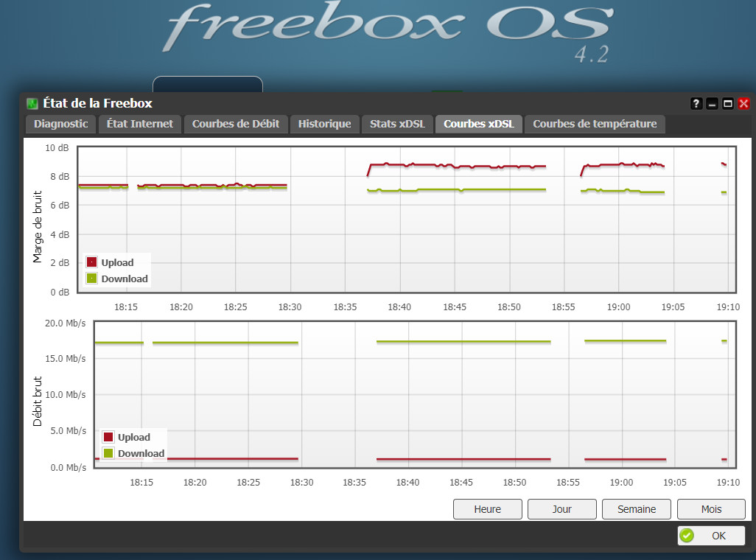756x560 pixels.
Task: Minimize the État de la Freebox window
Action: (712, 104)
